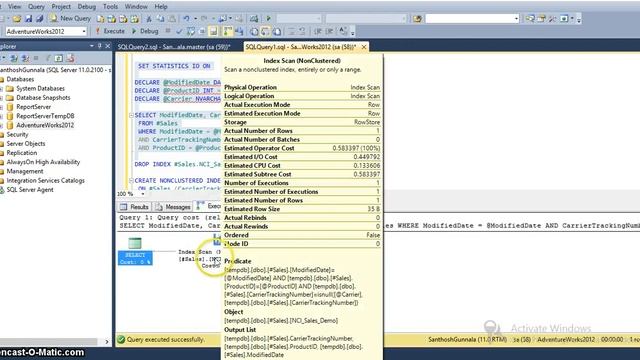The width and height of the screenshot is (640, 360).
Task: Open the Help menu
Action: 161,7
